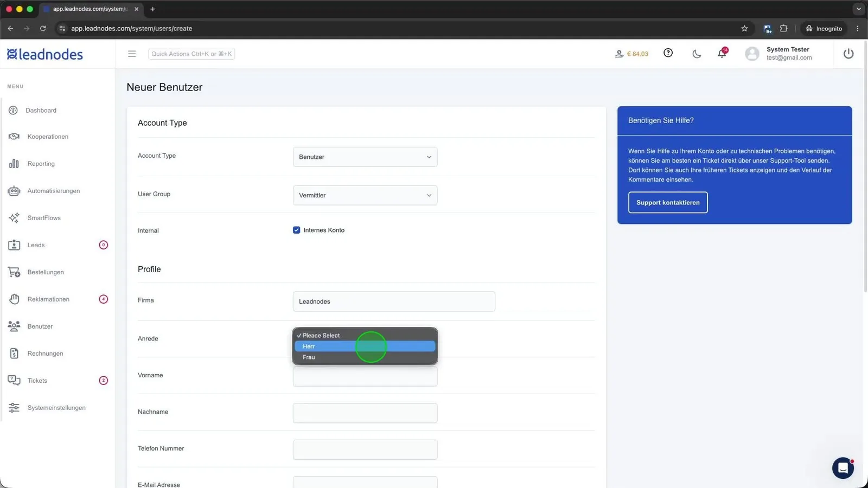Click the Firma input field

point(394,301)
